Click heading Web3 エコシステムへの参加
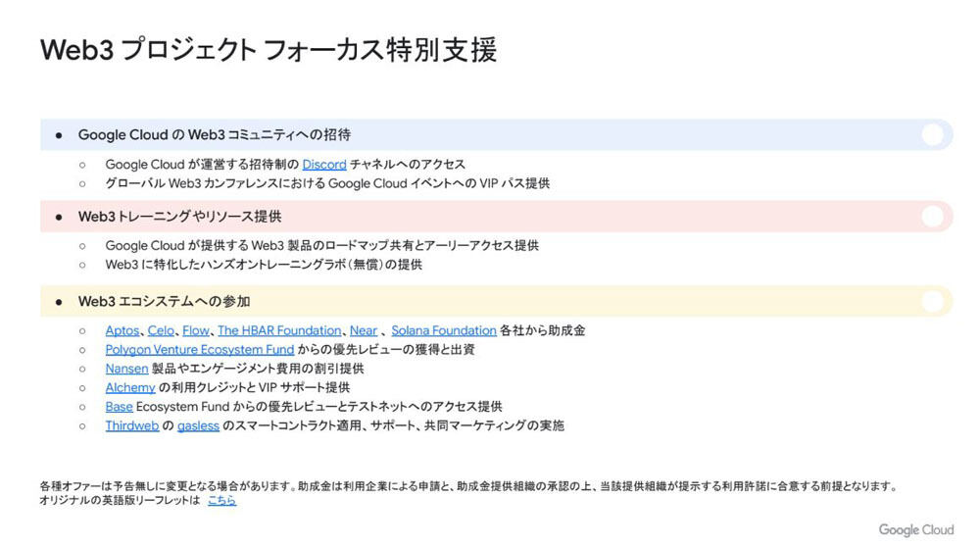Screen dimensions: 980x547 [164, 301]
